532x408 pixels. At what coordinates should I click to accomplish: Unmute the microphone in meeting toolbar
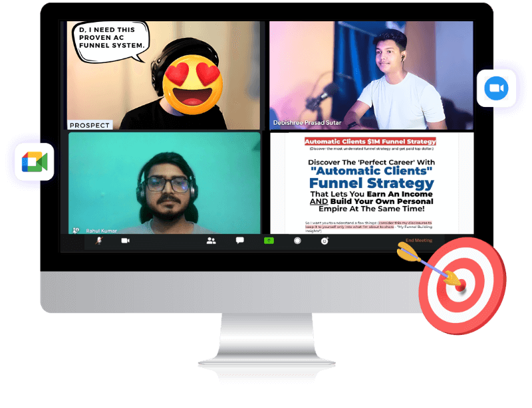click(x=98, y=241)
